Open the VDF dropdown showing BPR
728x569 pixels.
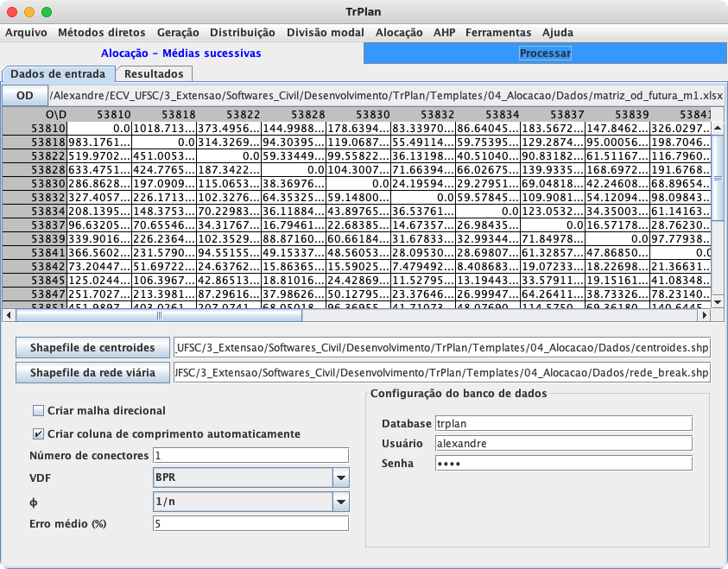point(250,477)
